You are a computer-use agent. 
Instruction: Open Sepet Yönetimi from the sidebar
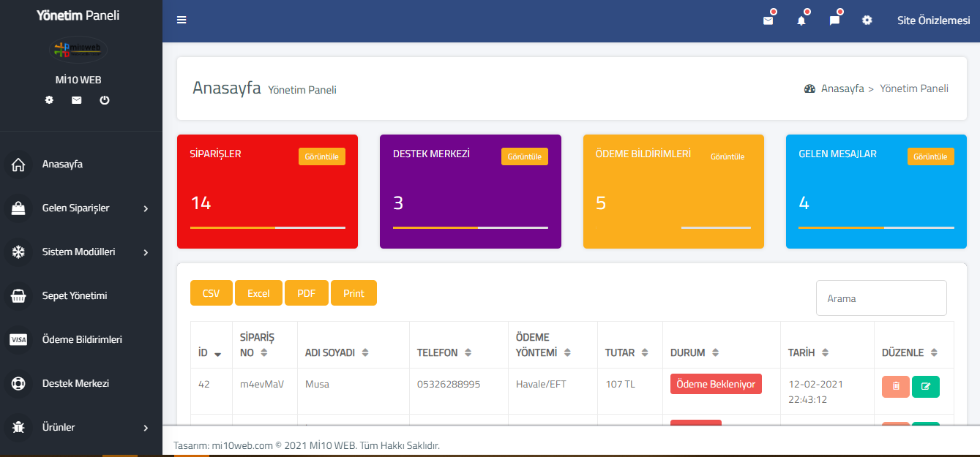(x=75, y=296)
